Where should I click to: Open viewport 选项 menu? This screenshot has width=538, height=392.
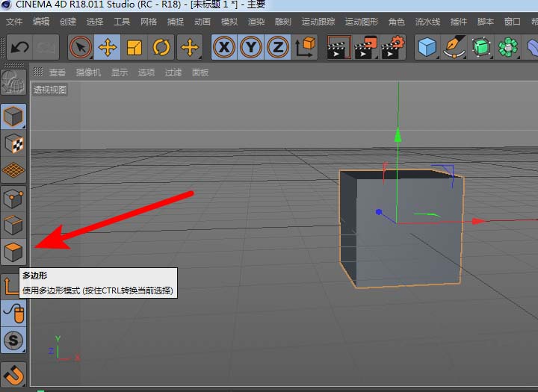[146, 72]
